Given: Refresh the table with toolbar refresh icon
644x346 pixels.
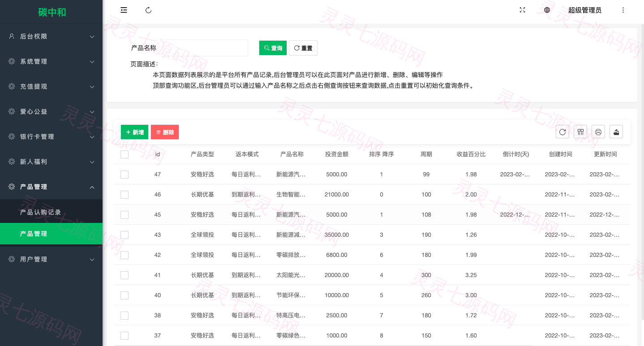Looking at the screenshot, I should click(562, 132).
